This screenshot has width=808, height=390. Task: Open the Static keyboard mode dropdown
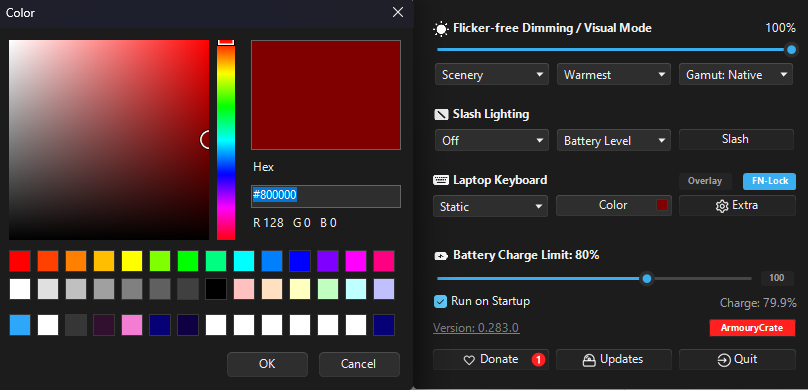(x=490, y=207)
